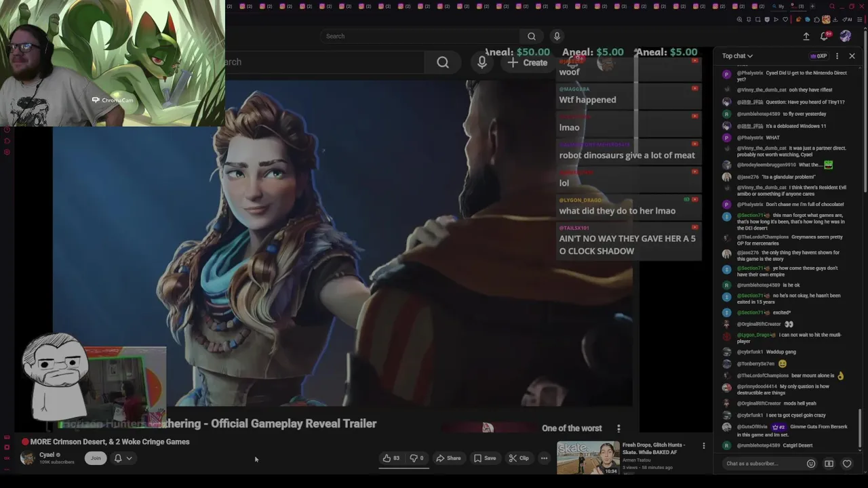Open a new browser tab with plus
Screen dimensions: 868x488
[x=812, y=7]
